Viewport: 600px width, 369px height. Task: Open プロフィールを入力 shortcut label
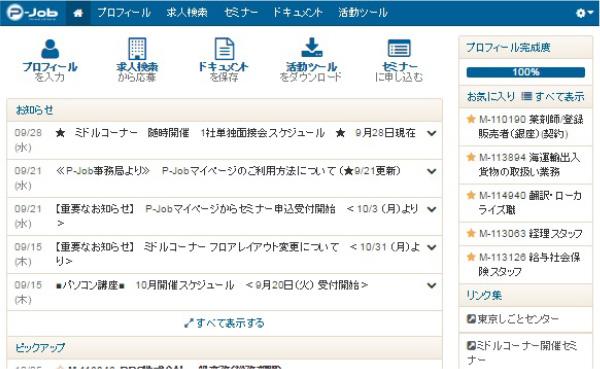click(50, 72)
